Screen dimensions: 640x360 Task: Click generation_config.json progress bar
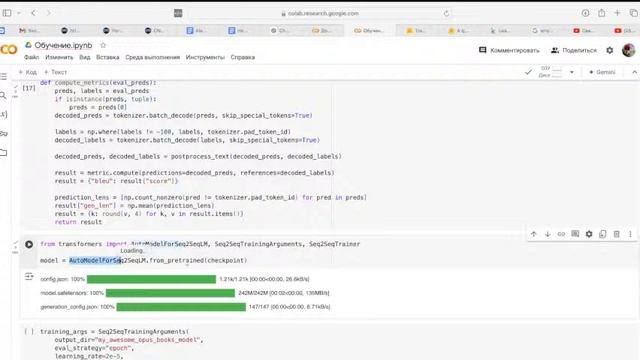pos(181,307)
